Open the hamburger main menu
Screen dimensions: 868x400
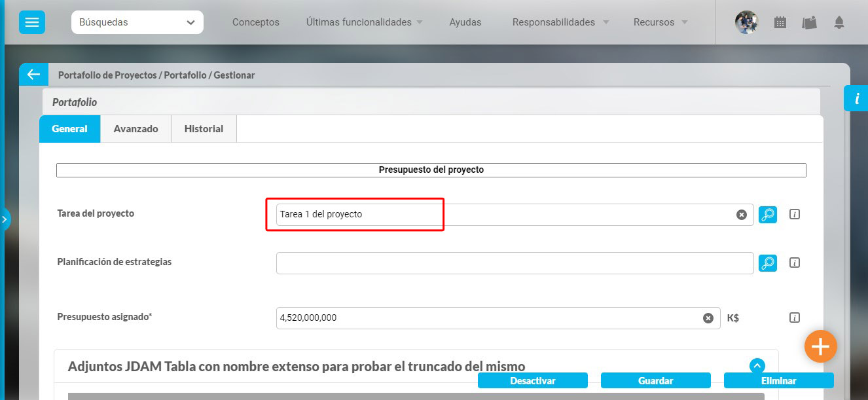(x=31, y=22)
